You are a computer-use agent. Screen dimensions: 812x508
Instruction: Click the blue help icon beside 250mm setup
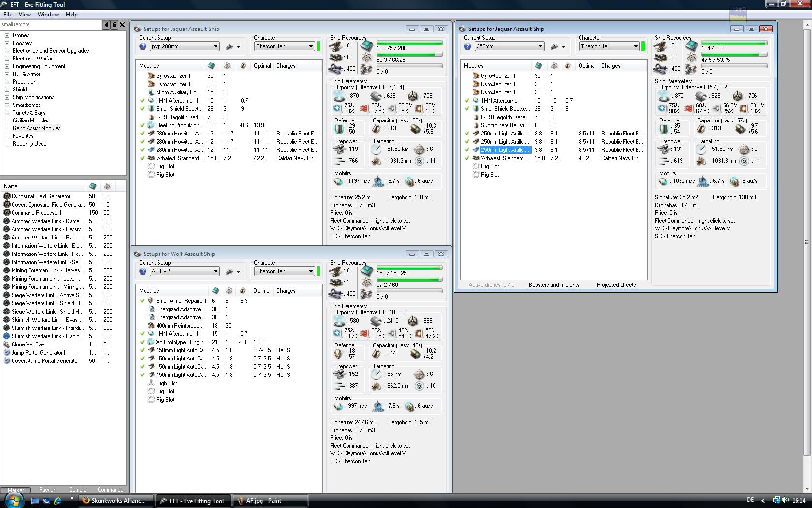pos(467,46)
